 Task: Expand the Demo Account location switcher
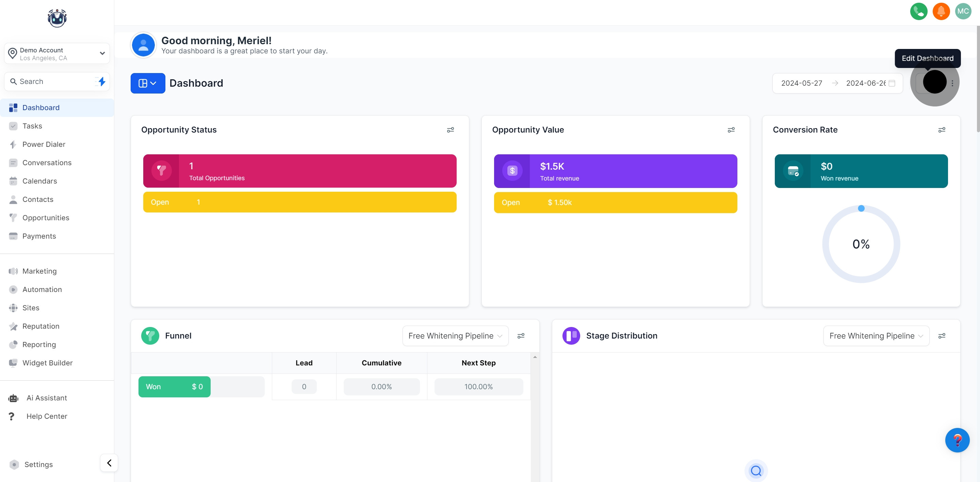tap(57, 54)
